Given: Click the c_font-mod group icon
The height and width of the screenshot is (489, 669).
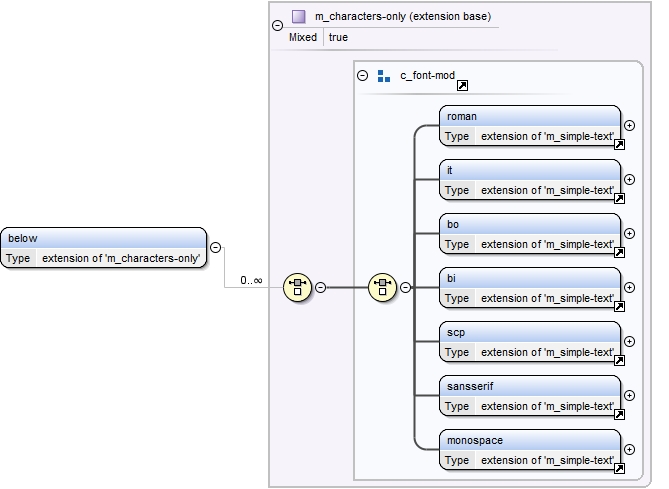Looking at the screenshot, I should pyautogui.click(x=384, y=76).
